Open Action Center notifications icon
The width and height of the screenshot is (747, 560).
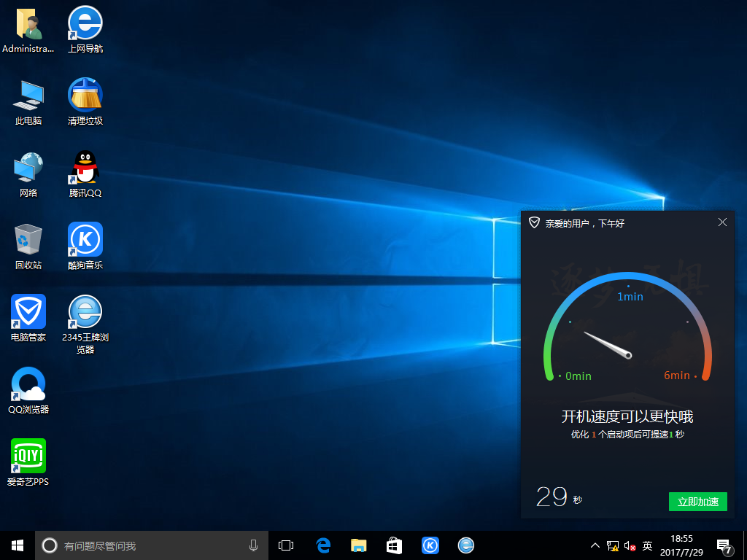point(724,546)
